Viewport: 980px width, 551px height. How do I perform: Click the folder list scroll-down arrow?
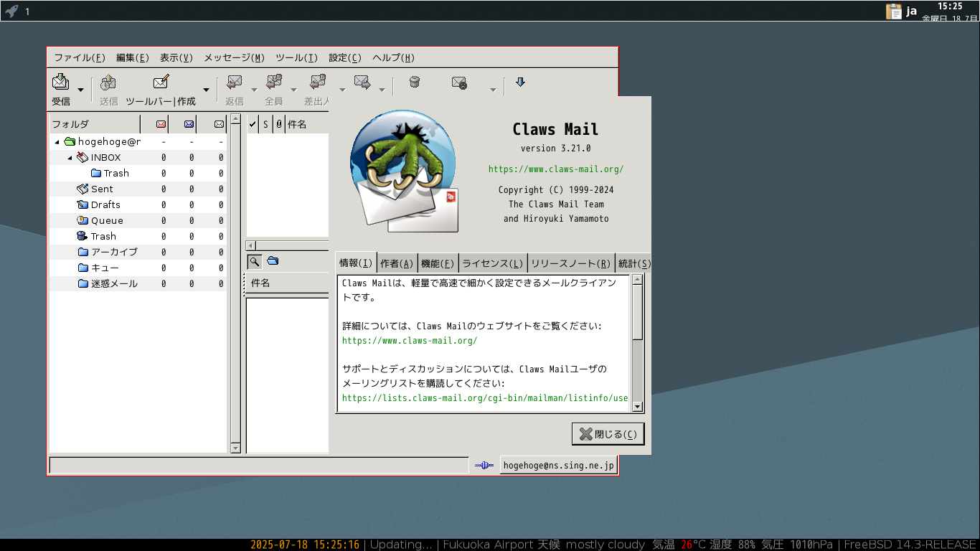pyautogui.click(x=235, y=448)
